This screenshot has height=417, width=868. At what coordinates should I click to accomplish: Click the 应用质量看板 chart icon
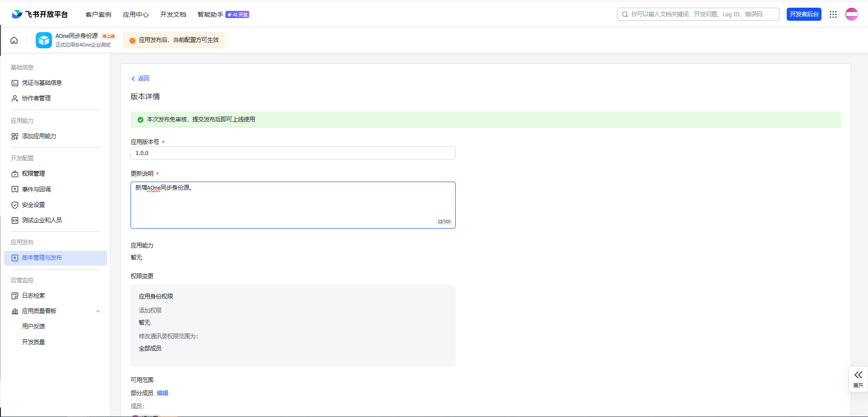click(15, 311)
